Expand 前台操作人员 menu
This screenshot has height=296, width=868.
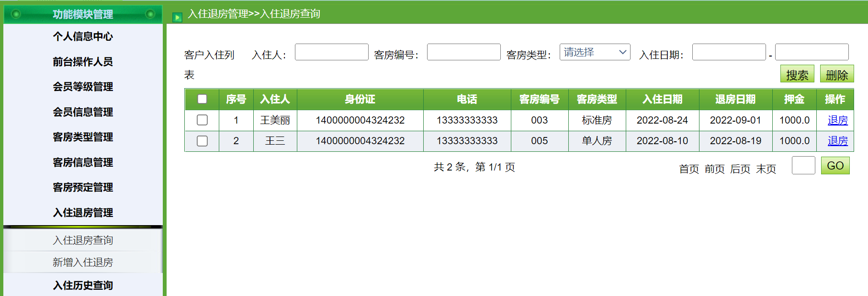(83, 62)
